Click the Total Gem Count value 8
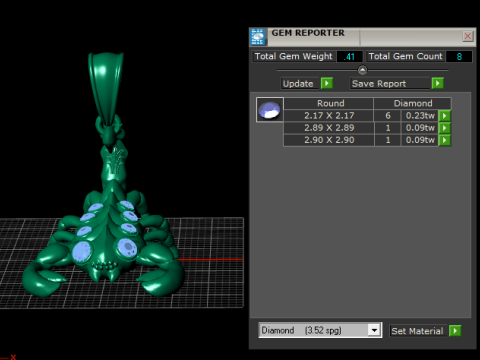The width and height of the screenshot is (480, 360). point(459,57)
